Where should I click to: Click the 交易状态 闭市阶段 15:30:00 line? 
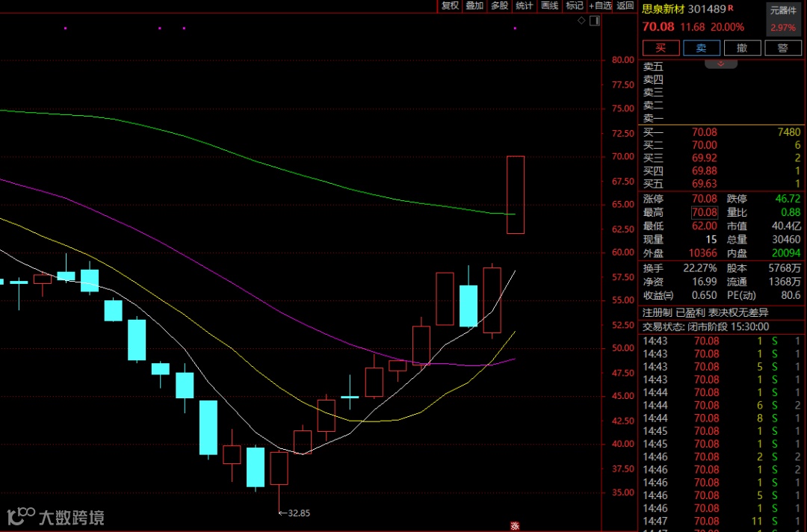click(x=705, y=327)
